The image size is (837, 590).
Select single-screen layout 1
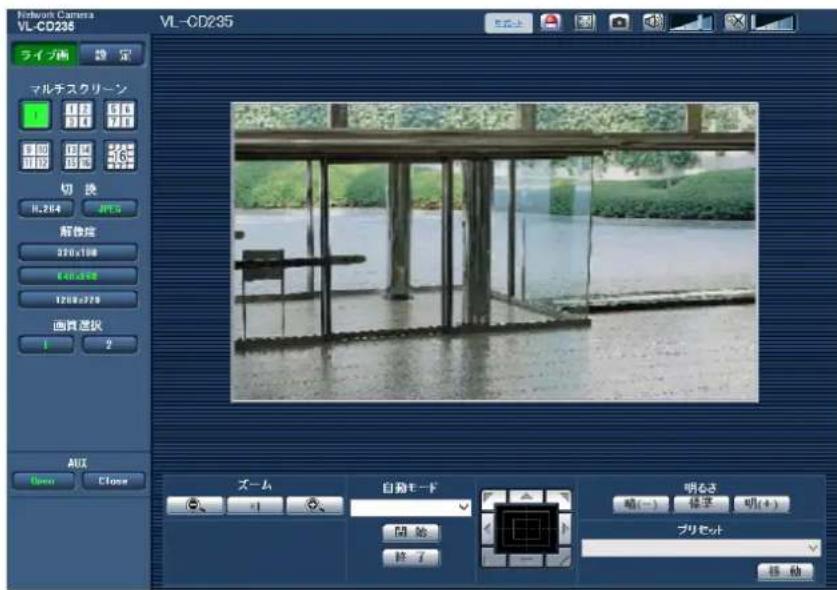point(35,115)
